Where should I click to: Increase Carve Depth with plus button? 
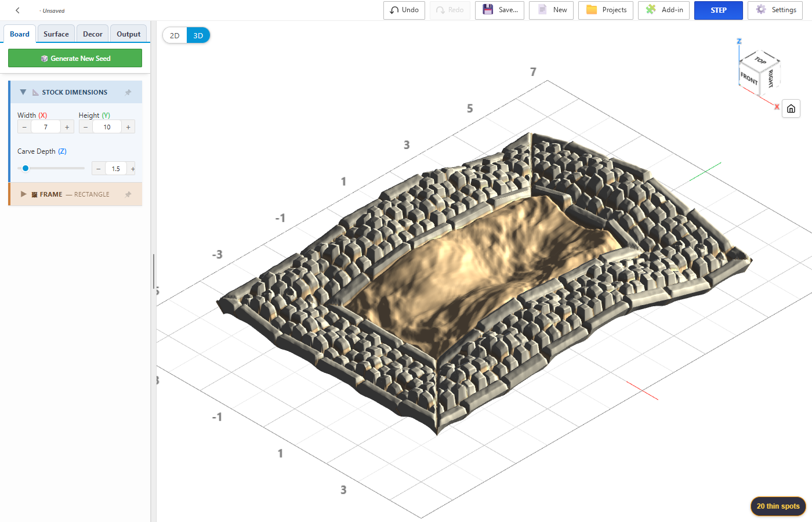tap(132, 169)
